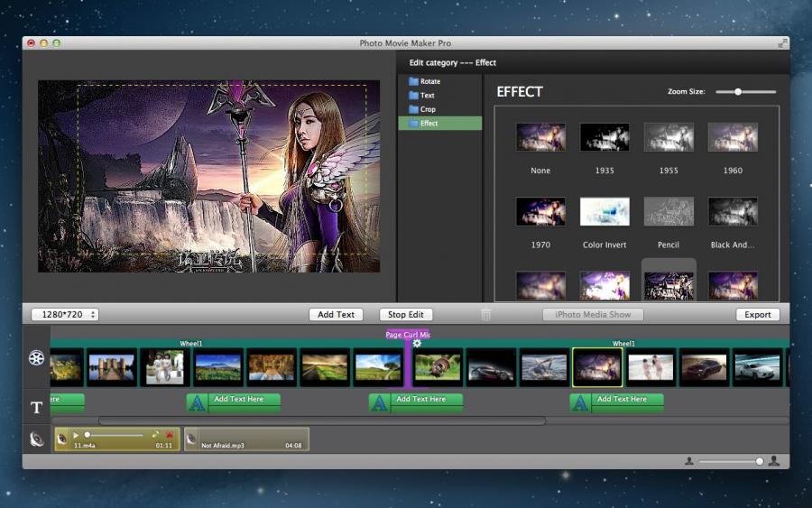Click the A icon of middle text clip

point(380,402)
